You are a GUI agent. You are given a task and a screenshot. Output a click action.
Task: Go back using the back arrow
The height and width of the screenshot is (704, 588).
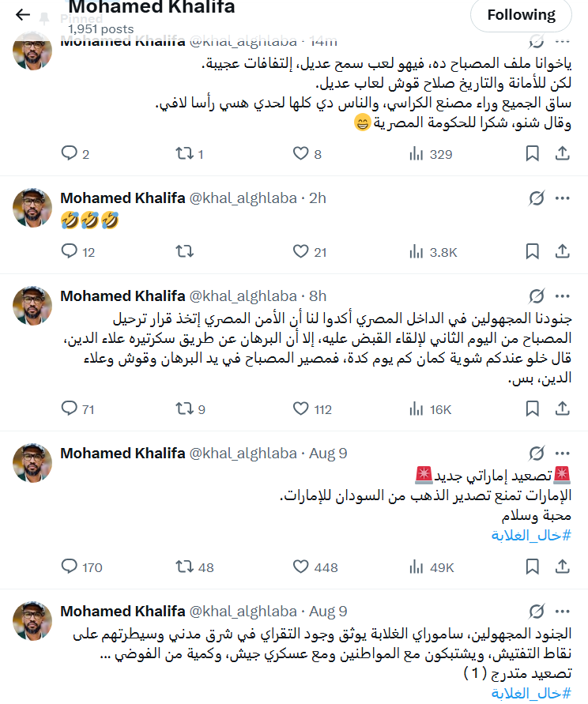(x=23, y=14)
